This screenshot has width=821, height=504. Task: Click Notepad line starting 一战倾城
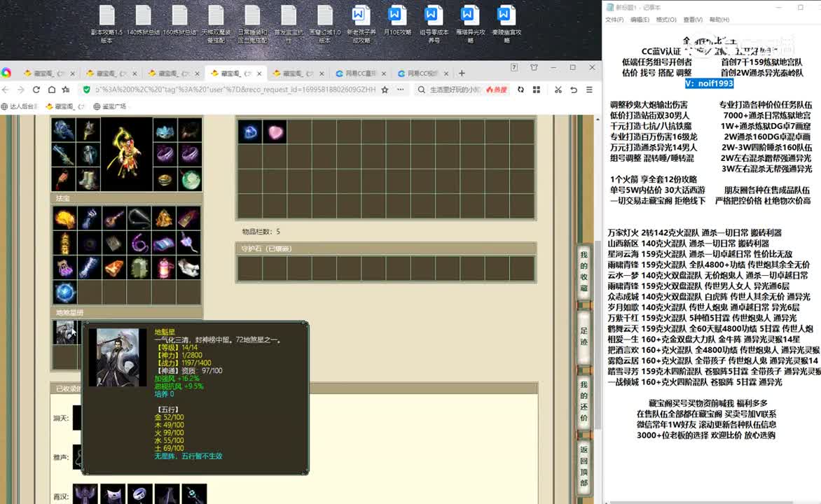click(695, 382)
